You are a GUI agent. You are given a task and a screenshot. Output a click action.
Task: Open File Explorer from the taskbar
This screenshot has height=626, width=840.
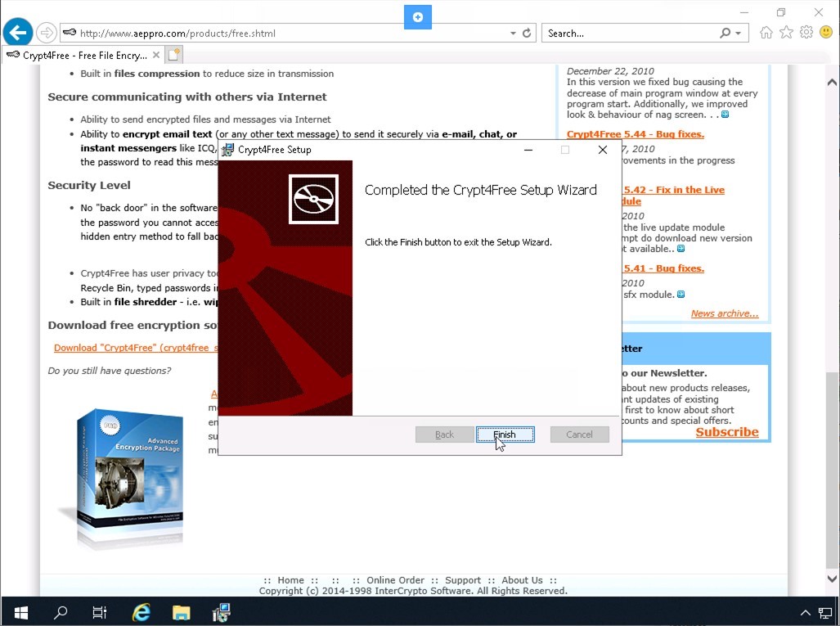(x=181, y=612)
